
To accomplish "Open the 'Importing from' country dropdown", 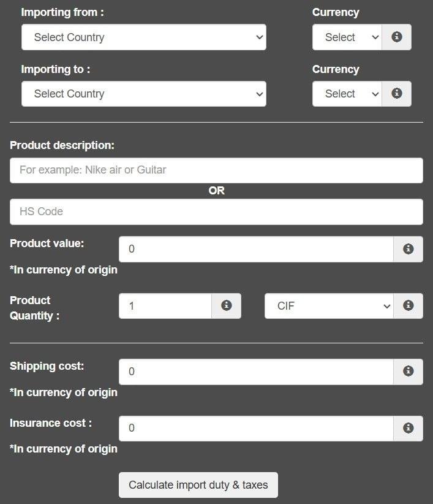I will [143, 37].
